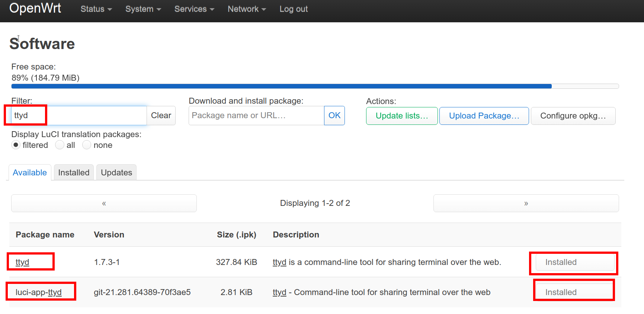Switch to the Installed tab
The width and height of the screenshot is (644, 314).
[74, 173]
